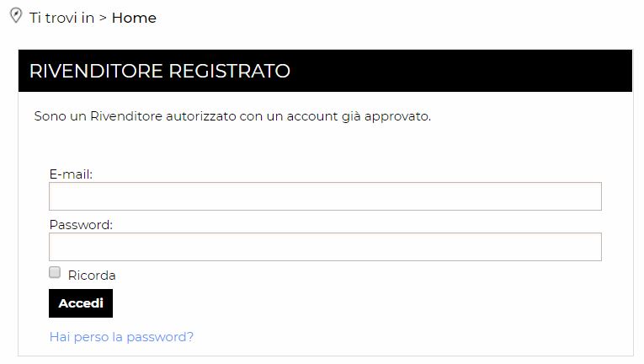Click the "E-mail:" field label
The height and width of the screenshot is (364, 644).
(71, 174)
